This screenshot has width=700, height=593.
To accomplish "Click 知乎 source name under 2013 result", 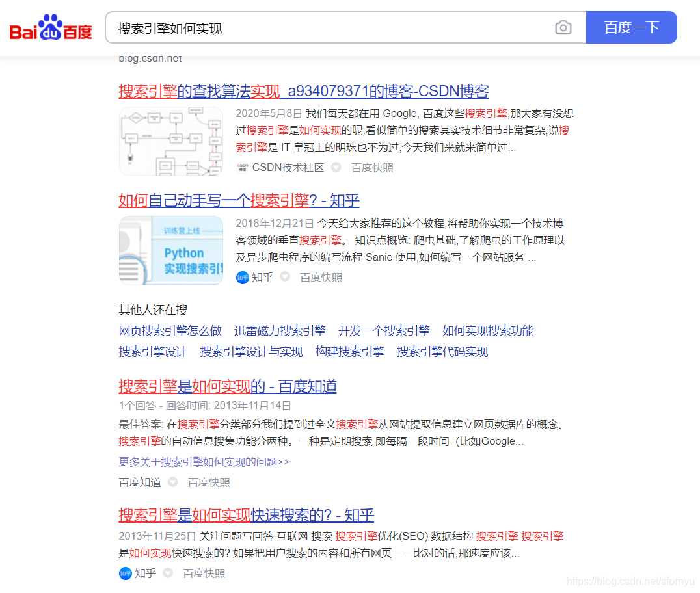I will (146, 573).
